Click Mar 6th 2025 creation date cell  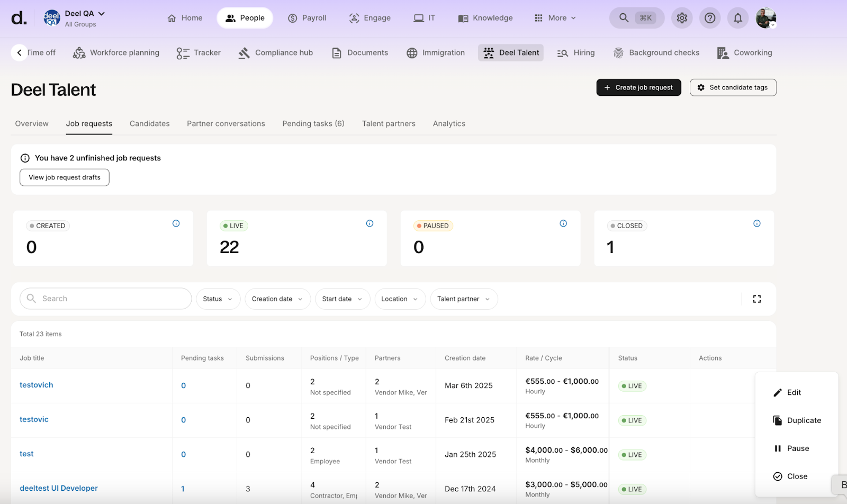pyautogui.click(x=468, y=385)
